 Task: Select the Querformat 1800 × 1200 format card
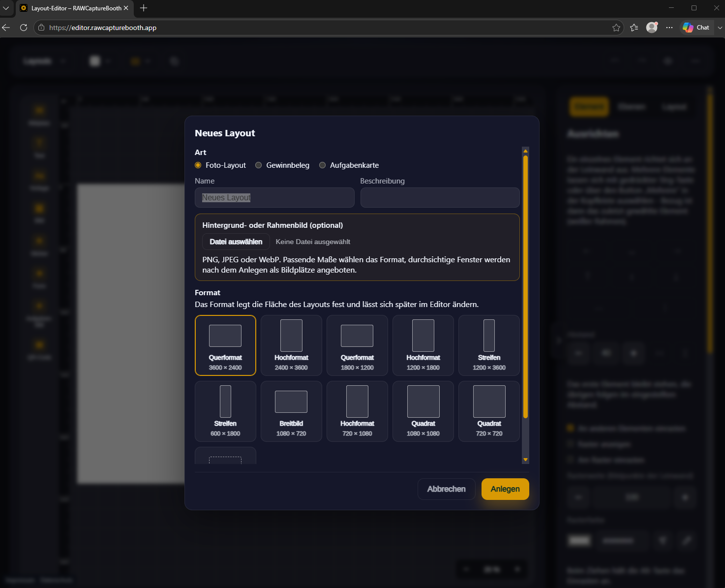coord(357,345)
